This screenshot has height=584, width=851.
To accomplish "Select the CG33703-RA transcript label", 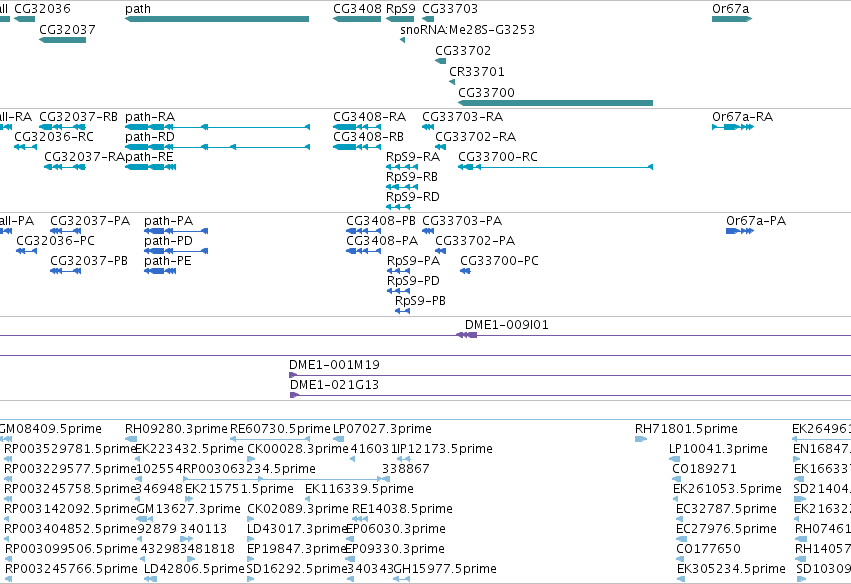I will 462,117.
